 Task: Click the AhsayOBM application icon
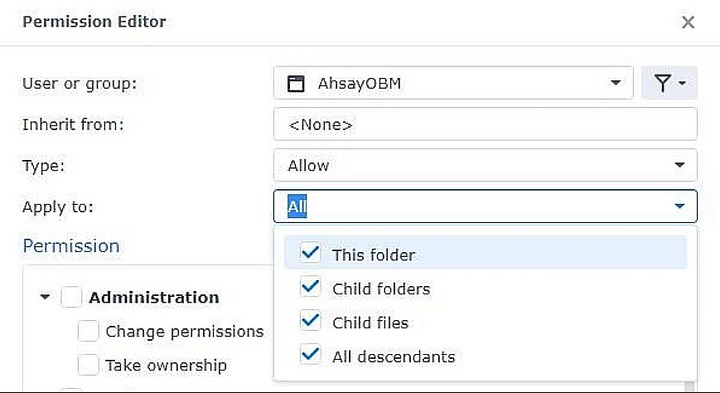[296, 84]
